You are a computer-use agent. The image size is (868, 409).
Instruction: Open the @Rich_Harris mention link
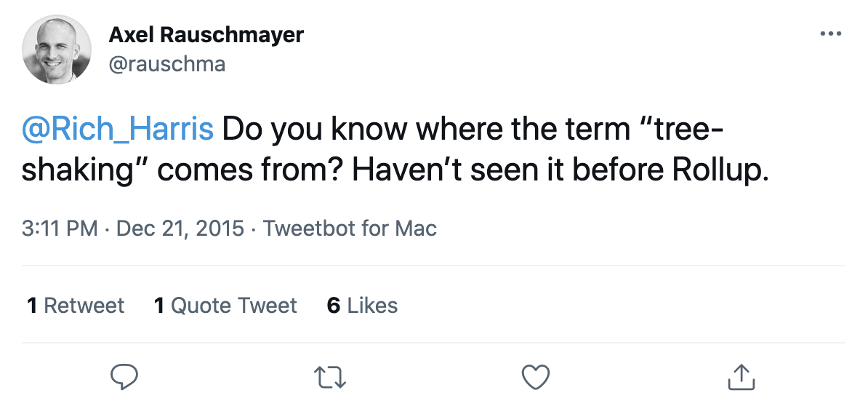click(x=118, y=129)
